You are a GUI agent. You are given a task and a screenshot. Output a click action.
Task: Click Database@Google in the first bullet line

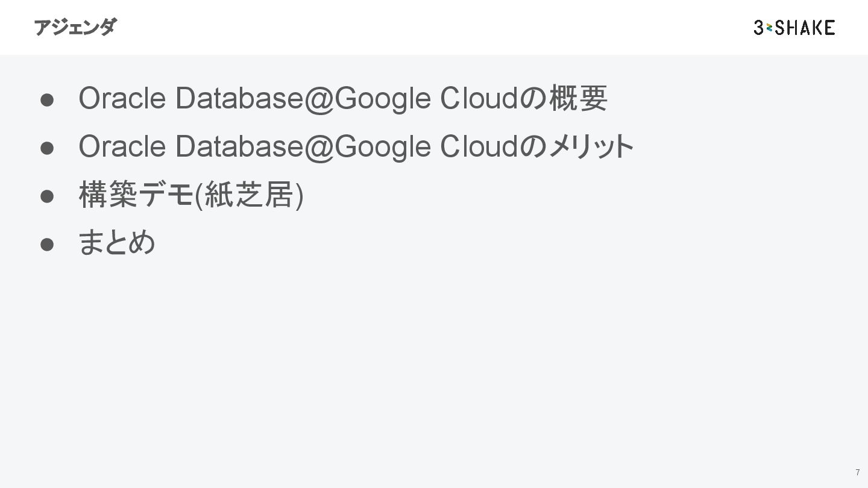click(x=303, y=99)
